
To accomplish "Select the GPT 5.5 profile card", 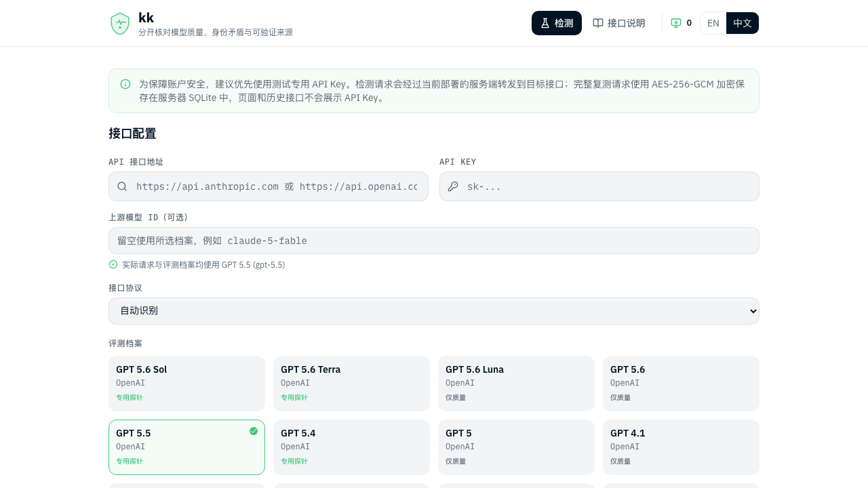I will 186,447.
